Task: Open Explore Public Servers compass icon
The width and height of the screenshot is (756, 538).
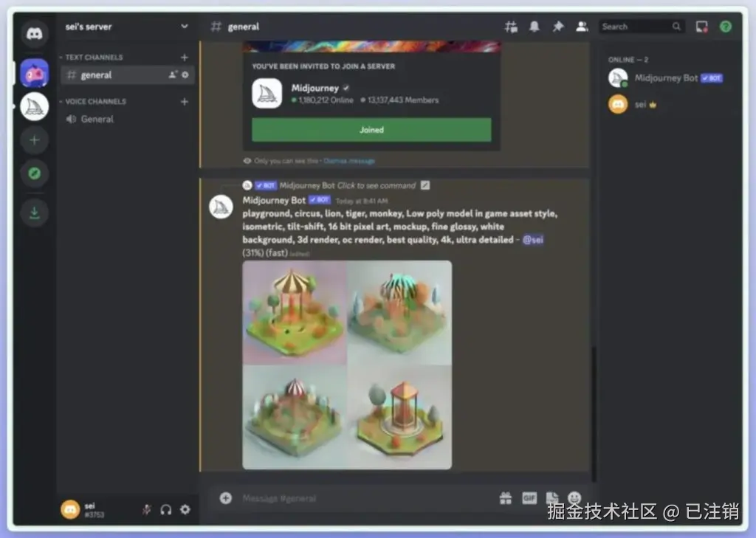Action: coord(34,173)
